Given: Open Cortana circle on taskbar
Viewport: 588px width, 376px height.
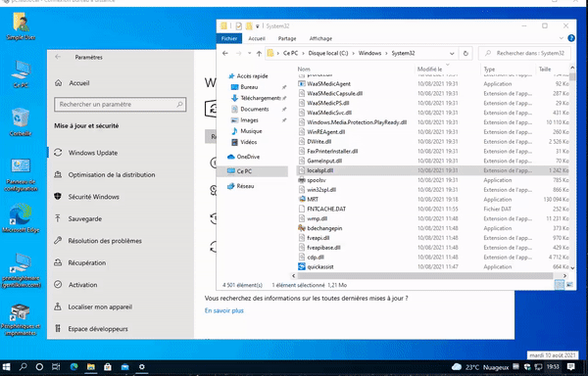Looking at the screenshot, I should [39, 367].
